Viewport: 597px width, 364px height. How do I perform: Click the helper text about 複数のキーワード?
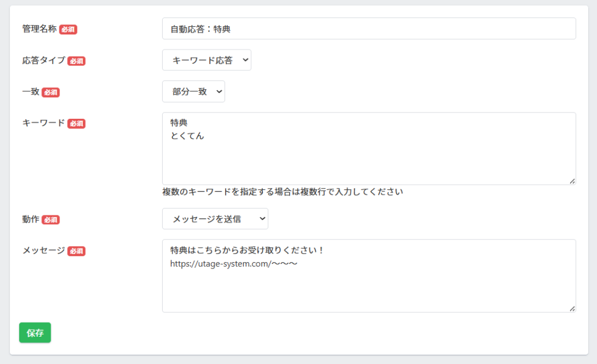[283, 192]
